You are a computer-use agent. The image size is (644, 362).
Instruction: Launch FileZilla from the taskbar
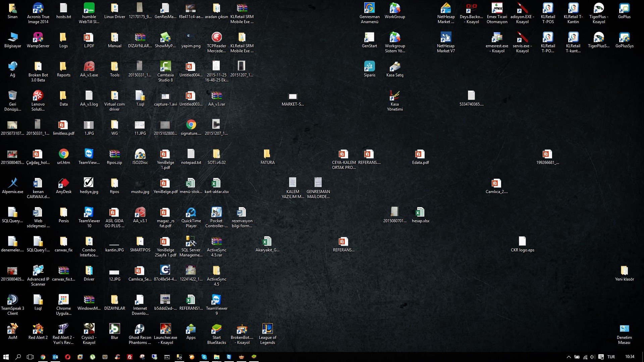[x=130, y=357]
